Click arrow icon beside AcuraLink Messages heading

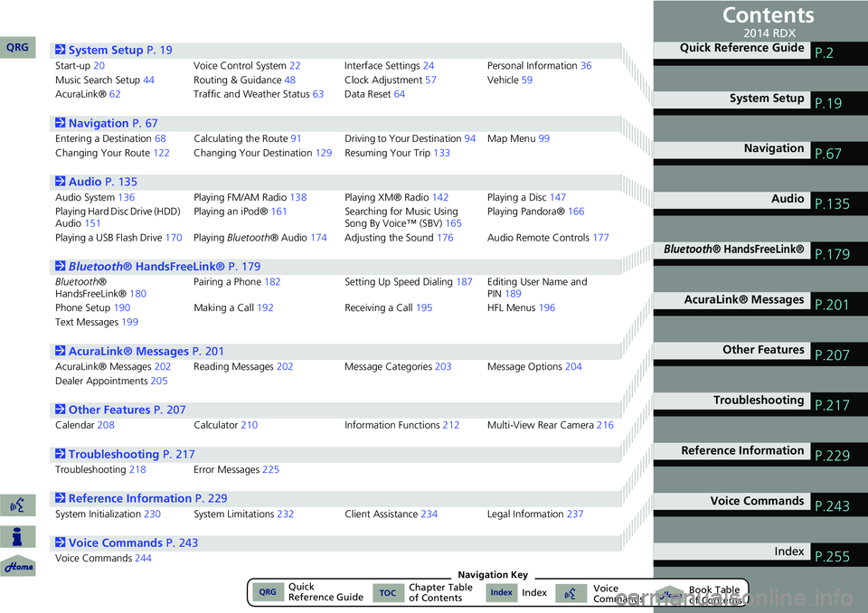click(61, 351)
